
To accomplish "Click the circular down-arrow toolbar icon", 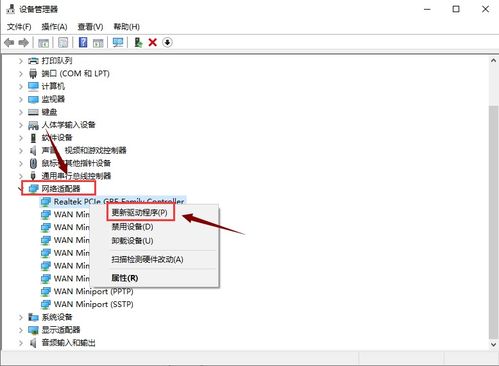I will tap(167, 42).
